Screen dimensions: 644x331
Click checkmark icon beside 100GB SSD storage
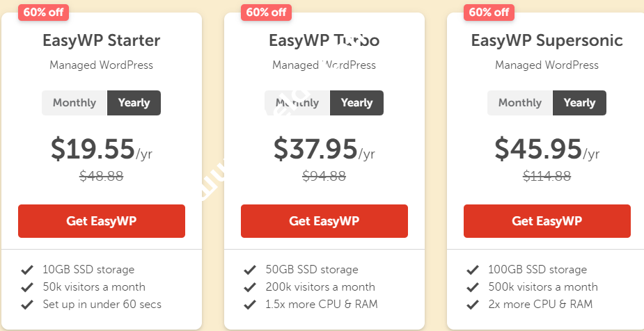pos(473,269)
